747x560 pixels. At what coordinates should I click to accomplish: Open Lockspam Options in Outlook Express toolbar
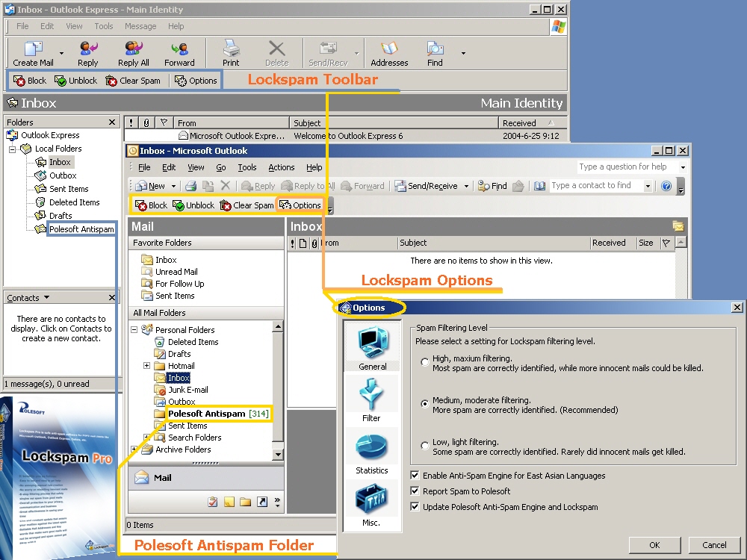[196, 81]
